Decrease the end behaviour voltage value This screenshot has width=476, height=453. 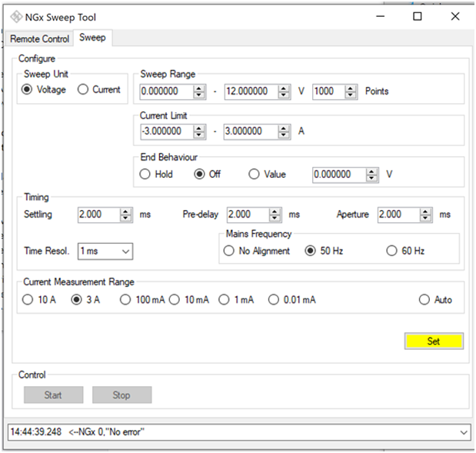[371, 178]
